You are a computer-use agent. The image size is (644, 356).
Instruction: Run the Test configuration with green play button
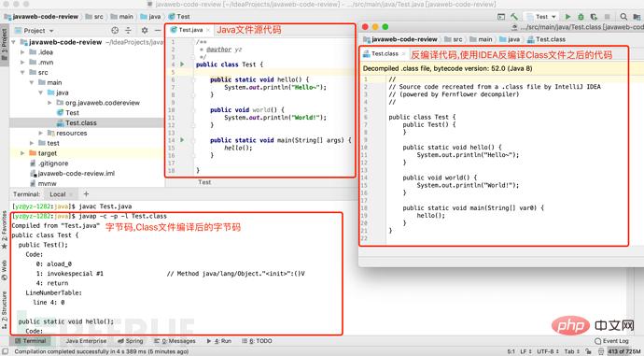567,17
